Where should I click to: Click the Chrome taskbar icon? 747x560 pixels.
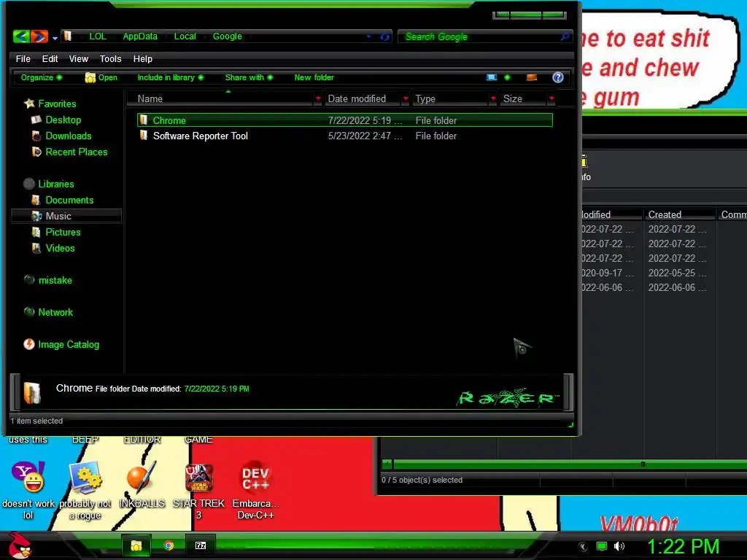coord(169,545)
